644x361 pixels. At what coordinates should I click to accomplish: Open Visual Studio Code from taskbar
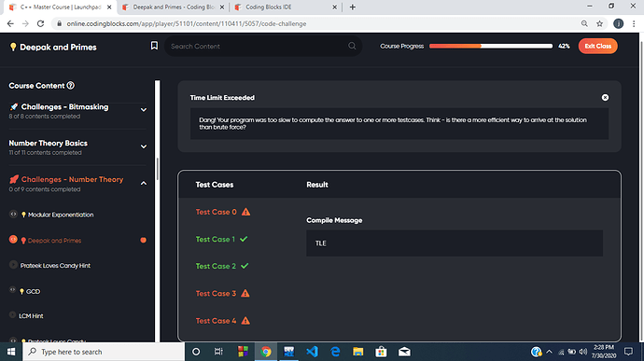pyautogui.click(x=312, y=352)
